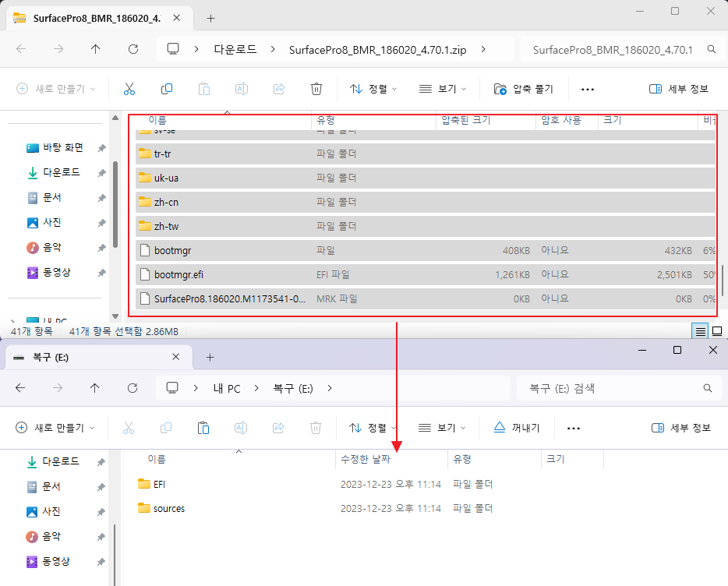Sort by 이름 column in zip window
Image resolution: width=728 pixels, height=586 pixels.
click(x=157, y=120)
